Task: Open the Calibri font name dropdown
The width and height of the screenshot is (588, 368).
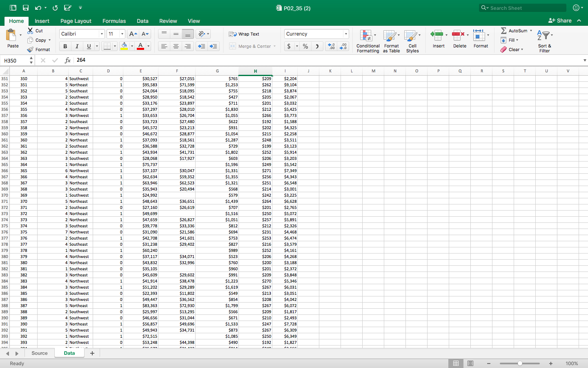Action: 102,34
